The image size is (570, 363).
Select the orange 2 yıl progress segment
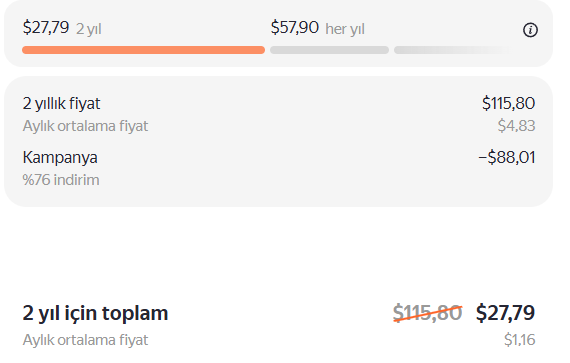(x=143, y=50)
